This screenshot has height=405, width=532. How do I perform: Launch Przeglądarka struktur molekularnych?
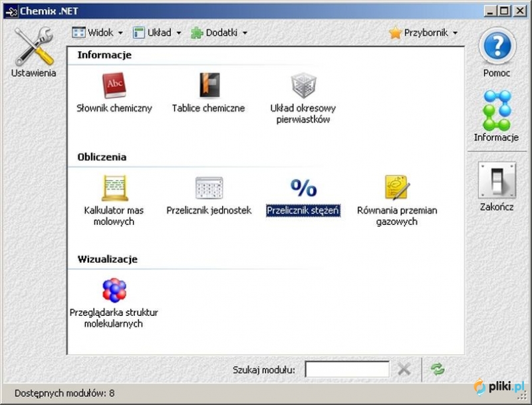pos(114,303)
